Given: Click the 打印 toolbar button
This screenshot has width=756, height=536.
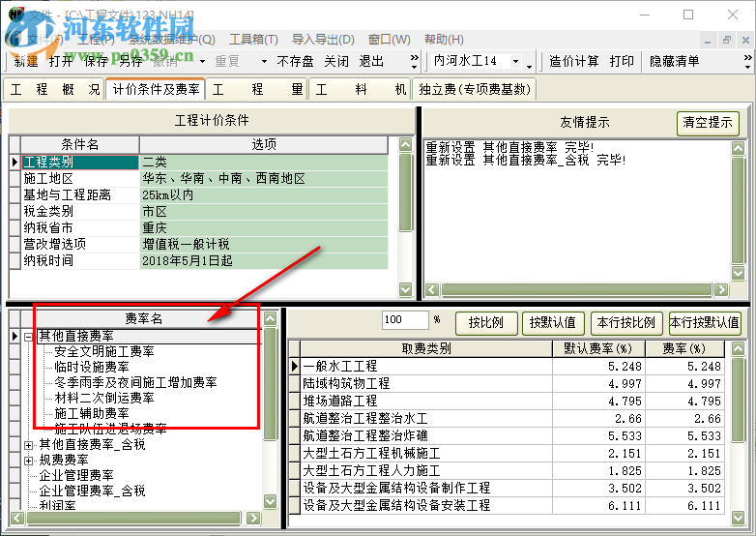Looking at the screenshot, I should click(622, 61).
